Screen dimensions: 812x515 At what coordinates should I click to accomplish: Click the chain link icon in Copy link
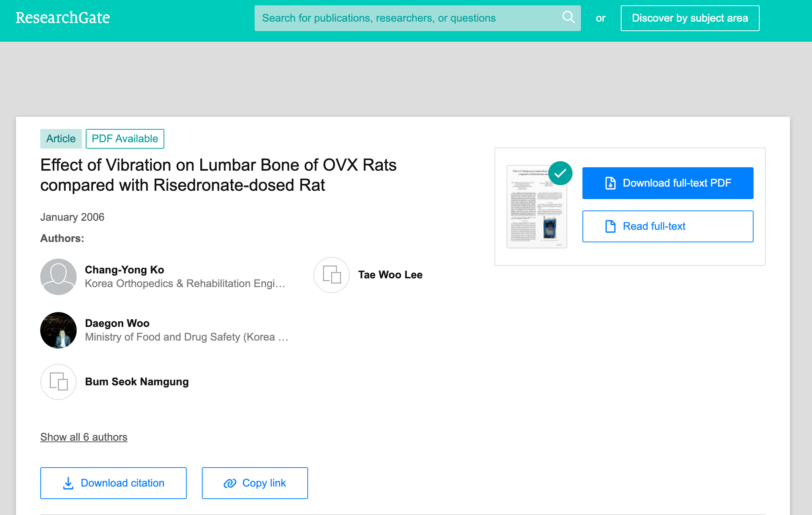(x=230, y=483)
